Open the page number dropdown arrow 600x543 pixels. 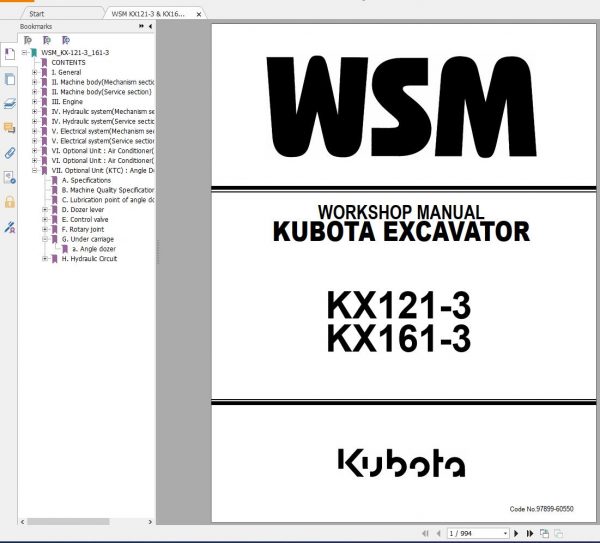pos(505,533)
